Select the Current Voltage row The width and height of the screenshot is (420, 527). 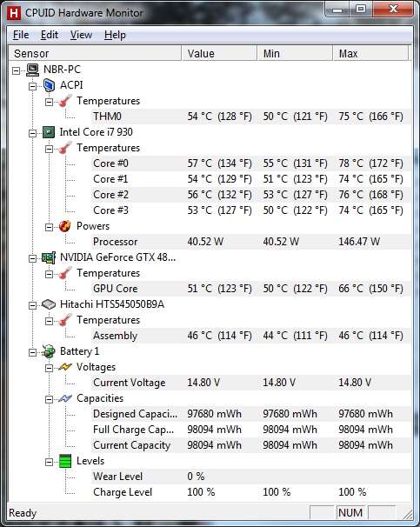[x=251, y=383]
